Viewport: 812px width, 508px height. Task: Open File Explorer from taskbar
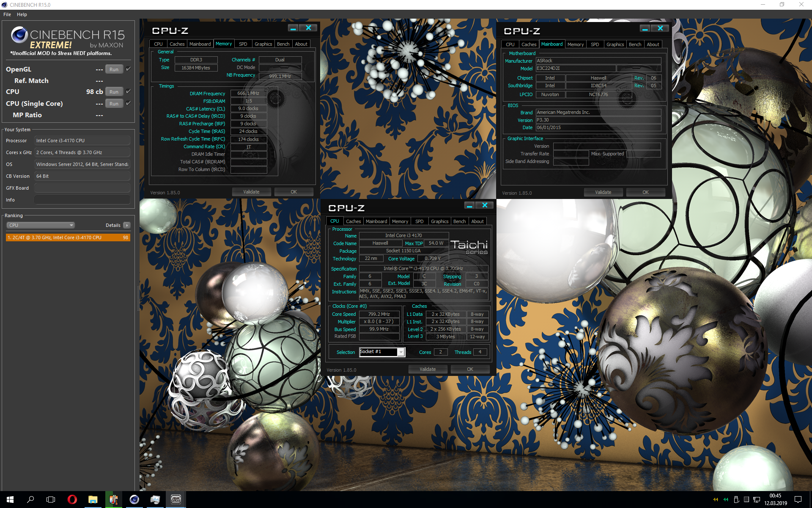click(x=93, y=500)
